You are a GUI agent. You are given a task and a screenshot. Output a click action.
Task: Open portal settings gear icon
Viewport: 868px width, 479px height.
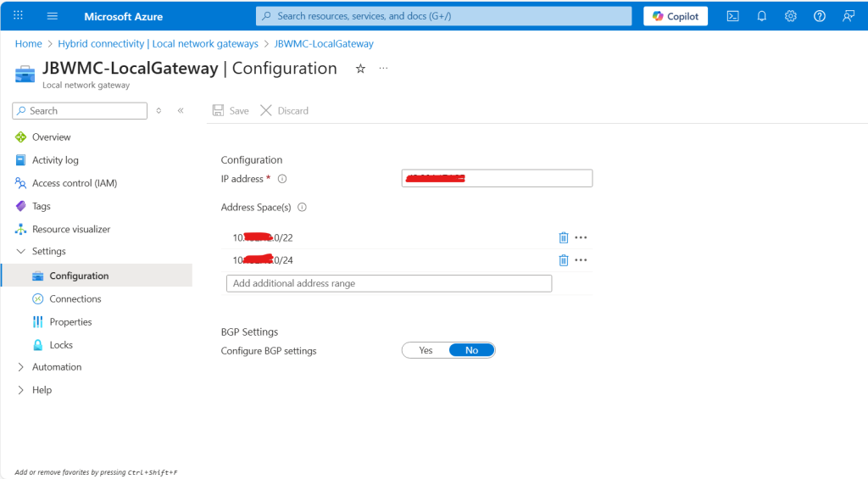790,16
